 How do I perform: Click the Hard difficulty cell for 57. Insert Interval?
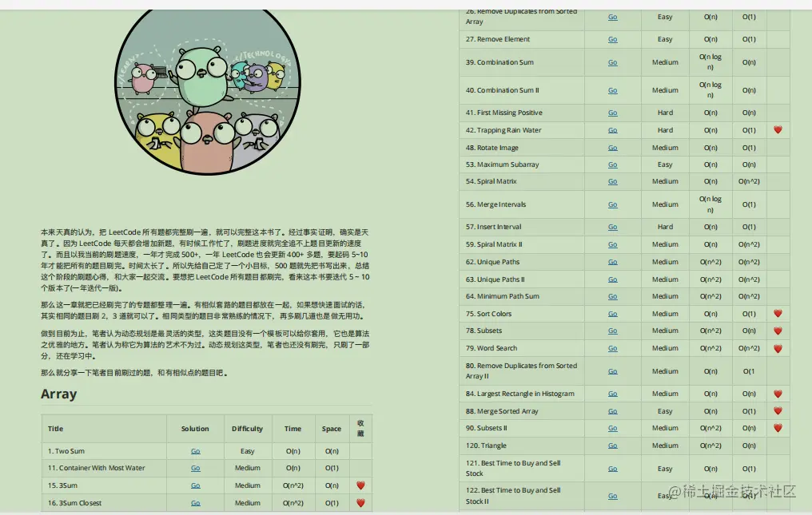666,227
